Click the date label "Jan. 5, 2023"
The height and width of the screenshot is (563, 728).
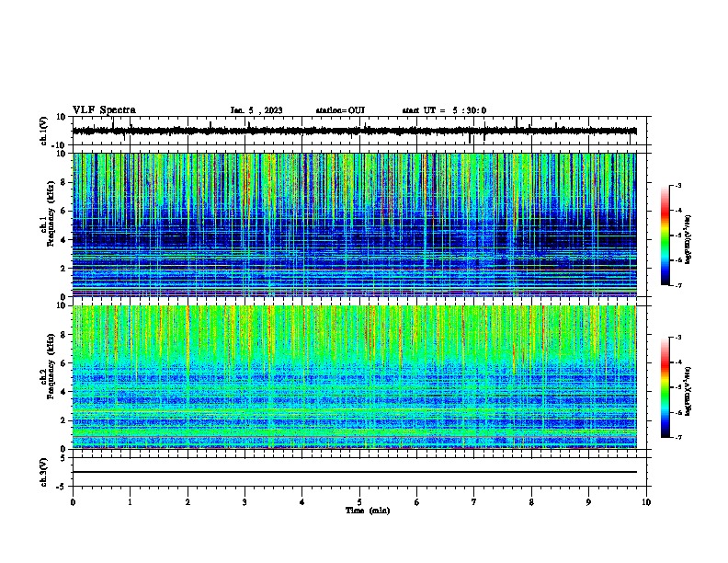click(256, 110)
